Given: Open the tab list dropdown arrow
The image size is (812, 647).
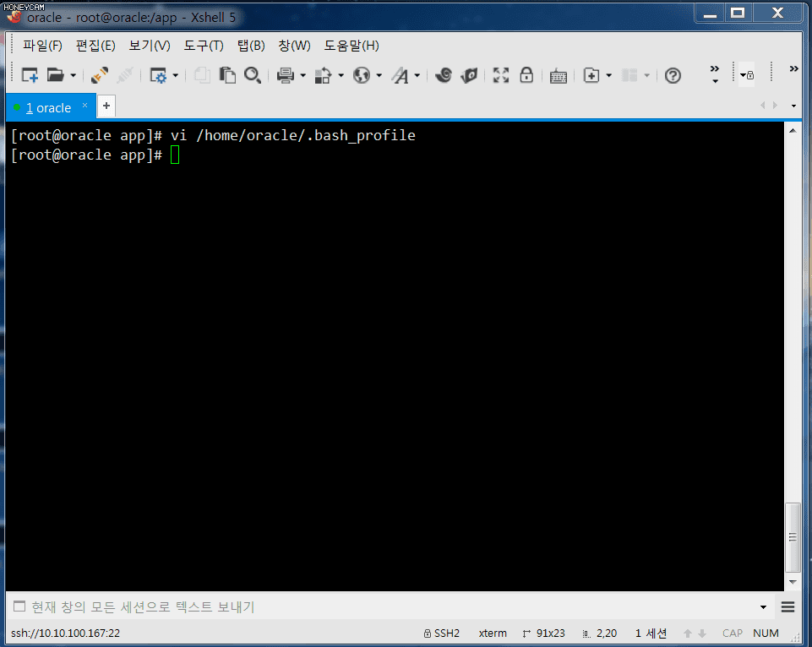Looking at the screenshot, I should [793, 106].
